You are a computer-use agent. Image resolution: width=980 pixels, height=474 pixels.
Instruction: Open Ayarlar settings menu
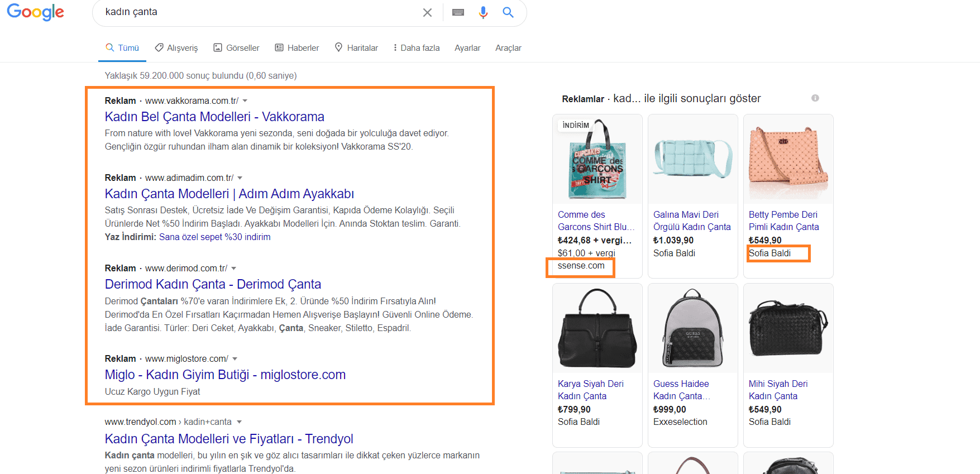coord(467,48)
